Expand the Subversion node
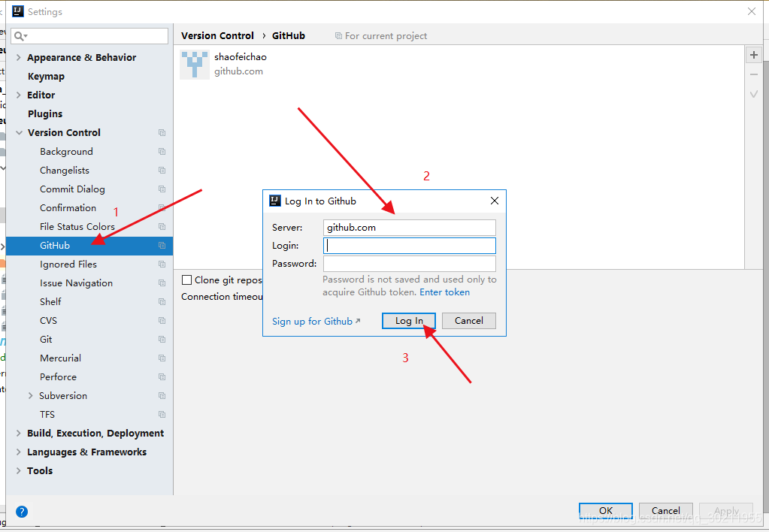Viewport: 769px width, 532px height. 30,396
